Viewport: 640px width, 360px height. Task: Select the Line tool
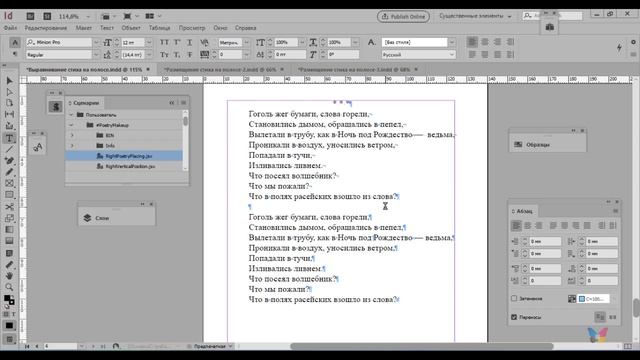click(9, 149)
